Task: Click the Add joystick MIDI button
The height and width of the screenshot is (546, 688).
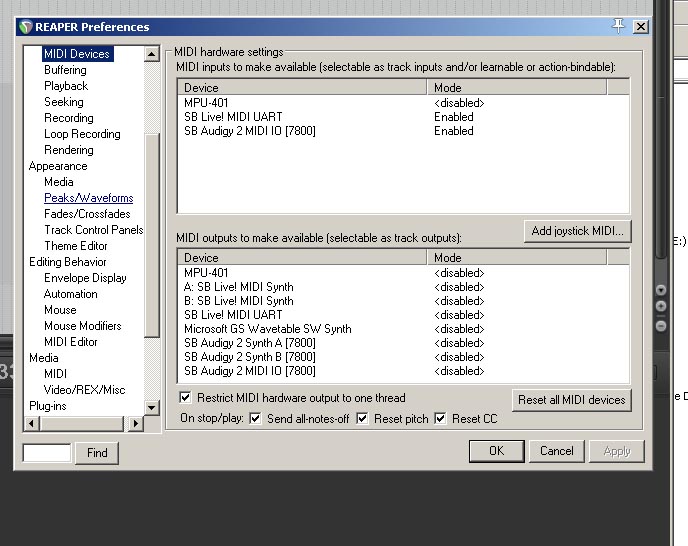Action: [x=577, y=231]
